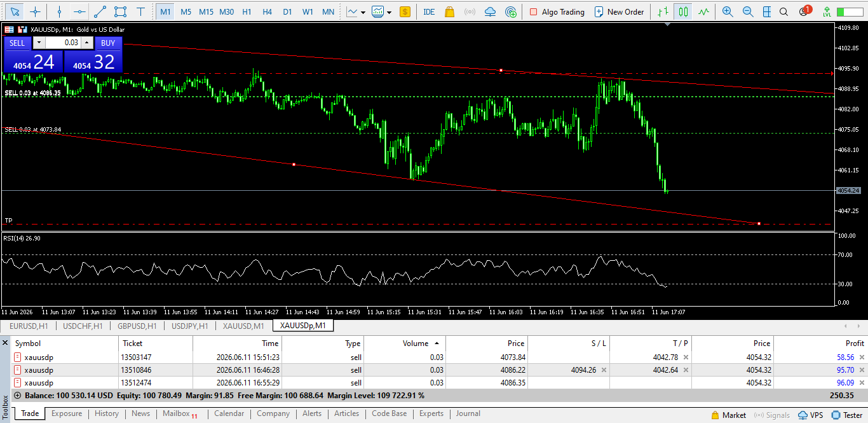Click the copy-signals plus icon

[511, 11]
